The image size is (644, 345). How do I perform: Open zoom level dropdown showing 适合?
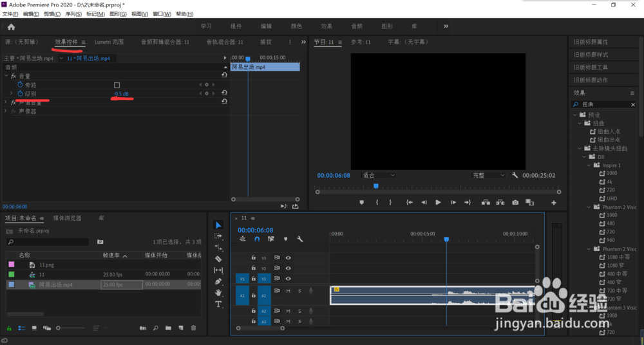378,175
